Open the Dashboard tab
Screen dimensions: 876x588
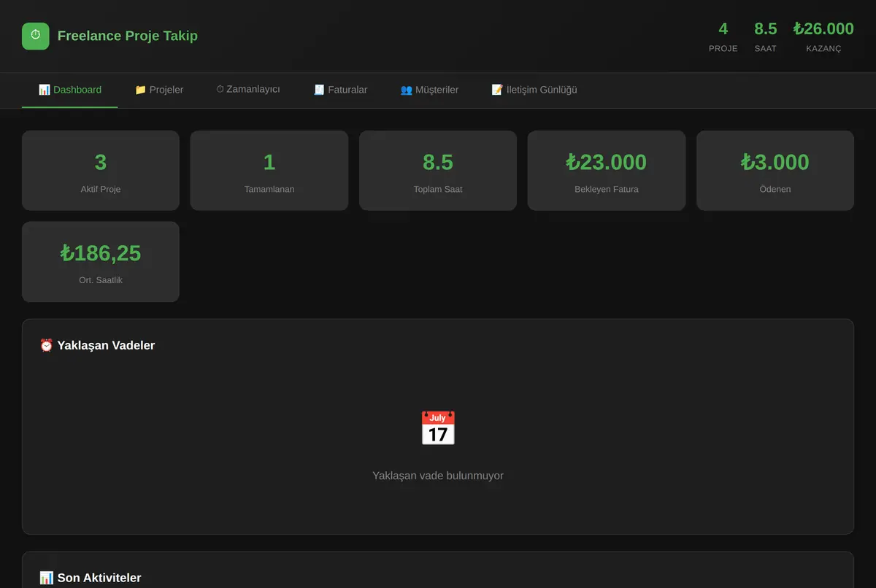[x=70, y=90]
